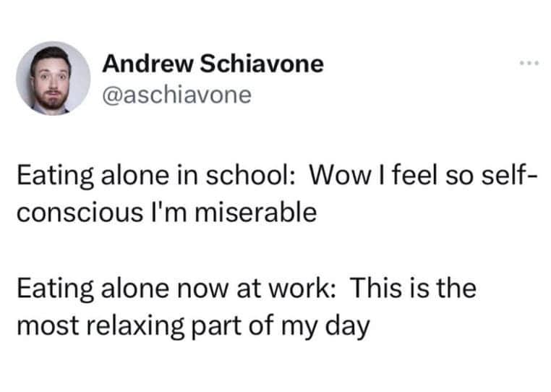551x392 pixels.
Task: Click the round profile avatar photo
Action: [x=53, y=78]
